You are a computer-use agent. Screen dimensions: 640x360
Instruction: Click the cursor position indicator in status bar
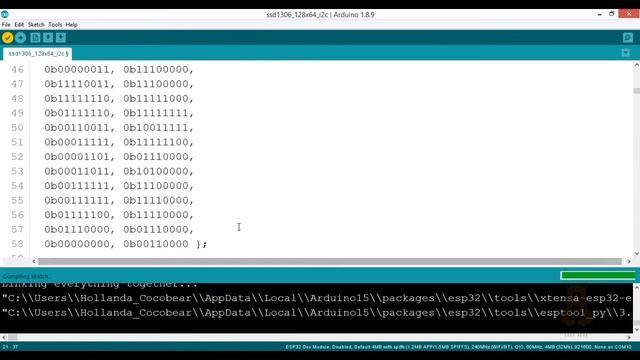[x=10, y=347]
